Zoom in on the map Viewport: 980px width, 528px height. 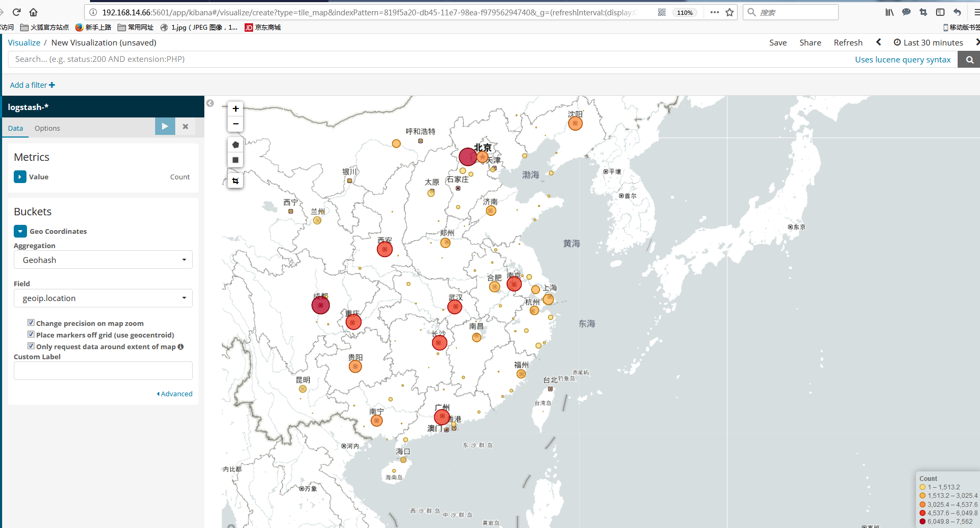pos(236,108)
